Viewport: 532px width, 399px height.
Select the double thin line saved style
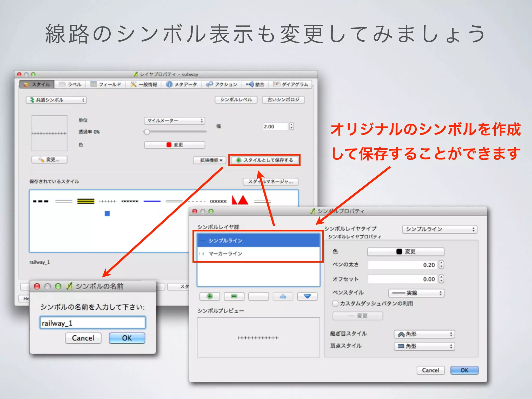click(x=64, y=201)
